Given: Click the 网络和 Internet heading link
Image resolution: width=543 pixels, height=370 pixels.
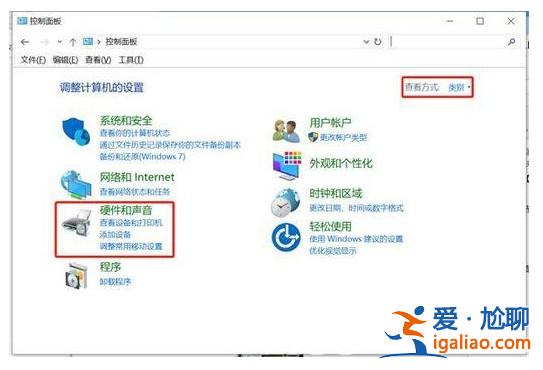Looking at the screenshot, I should (x=137, y=177).
